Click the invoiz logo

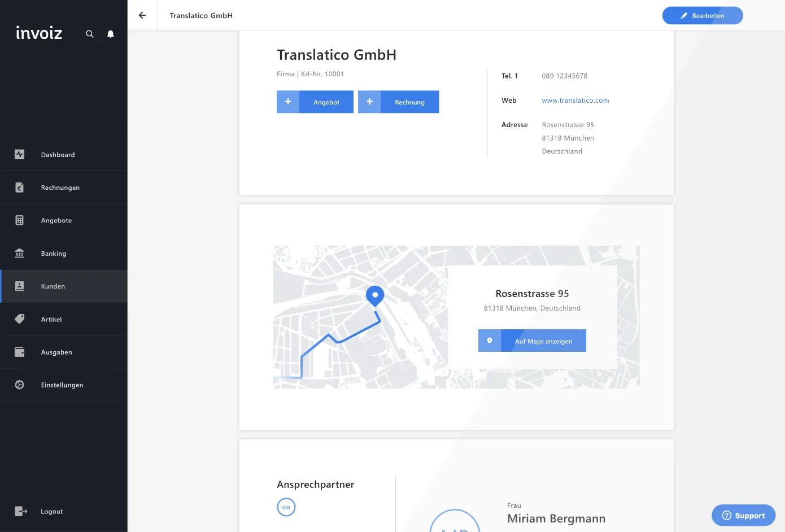pyautogui.click(x=39, y=33)
